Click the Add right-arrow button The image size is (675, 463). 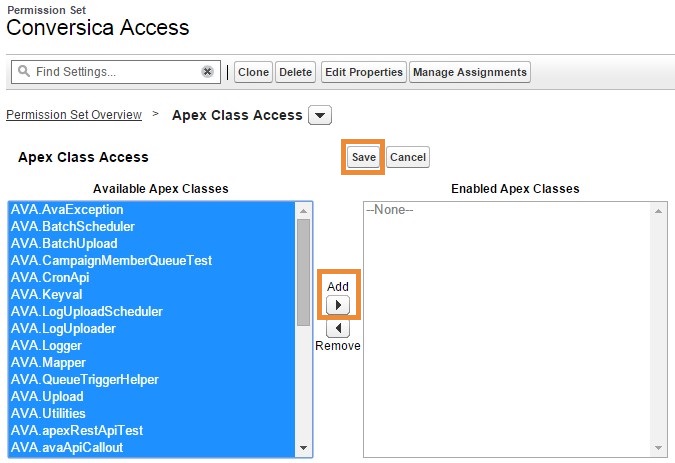click(338, 305)
